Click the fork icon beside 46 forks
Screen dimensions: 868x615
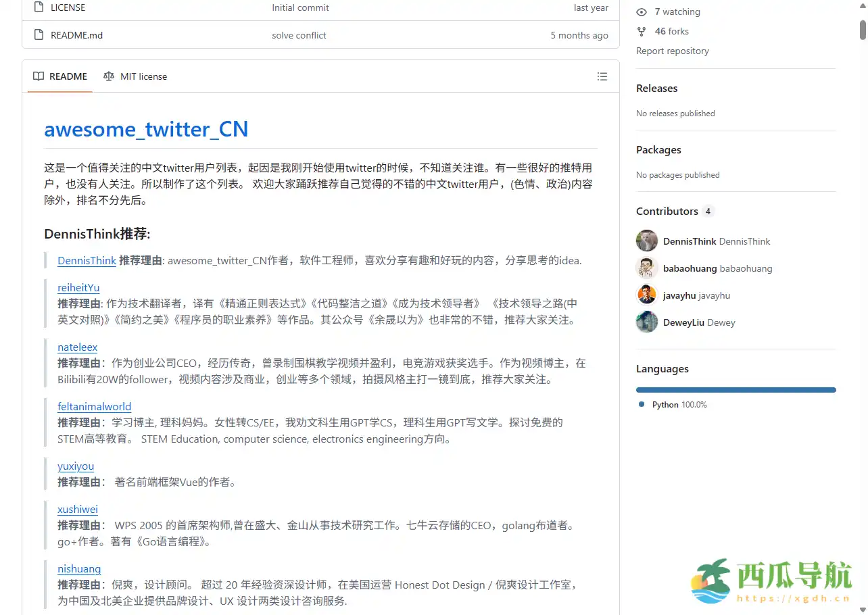click(641, 31)
